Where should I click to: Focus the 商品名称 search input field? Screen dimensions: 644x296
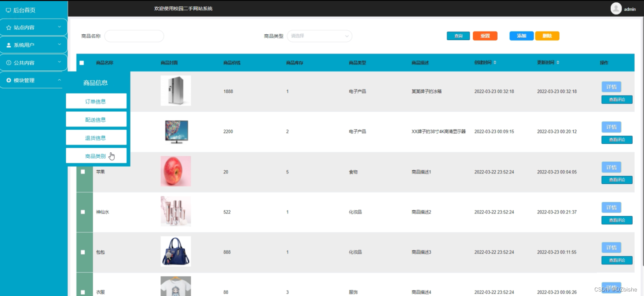[134, 36]
